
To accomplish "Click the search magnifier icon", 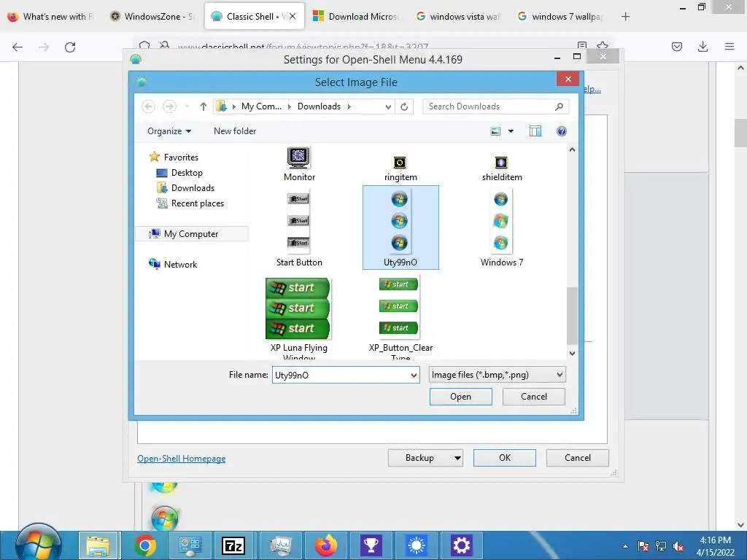I will [560, 106].
